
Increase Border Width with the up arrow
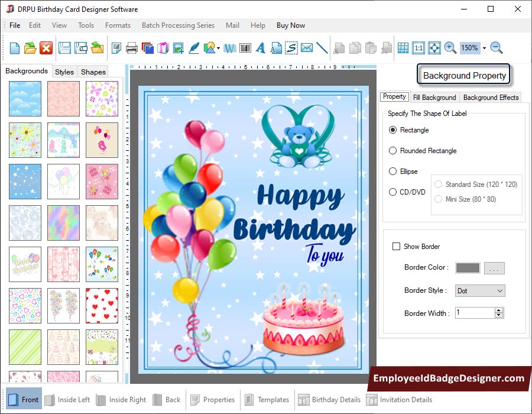[498, 310]
